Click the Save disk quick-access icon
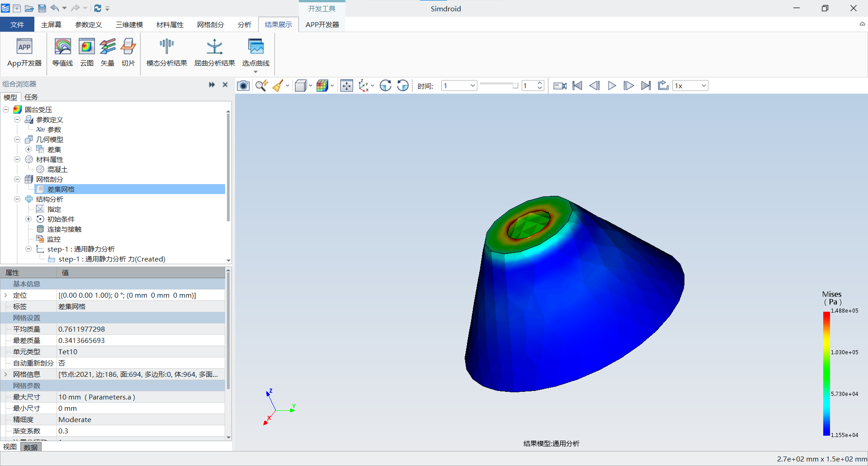Screen dimensions: 868x466 pos(42,8)
